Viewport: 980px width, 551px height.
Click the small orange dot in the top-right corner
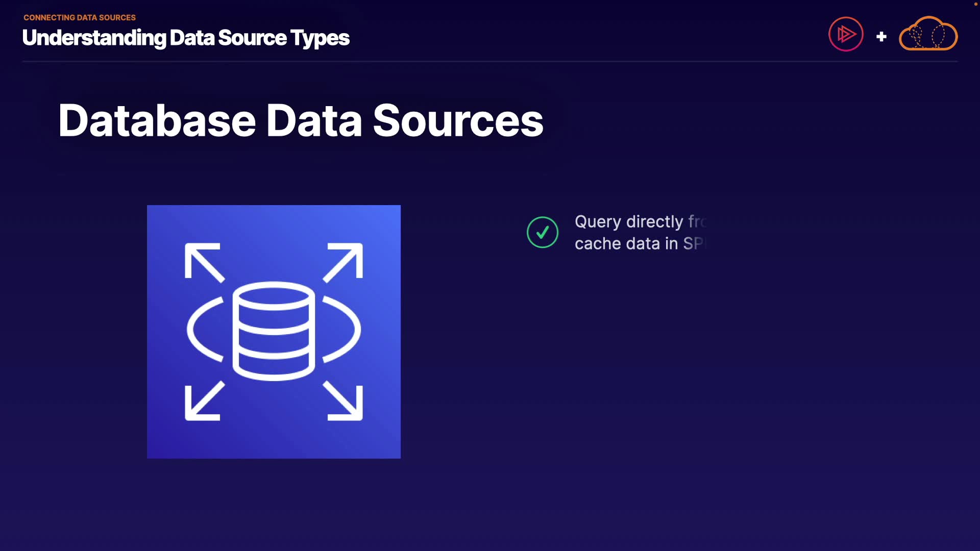pyautogui.click(x=976, y=4)
